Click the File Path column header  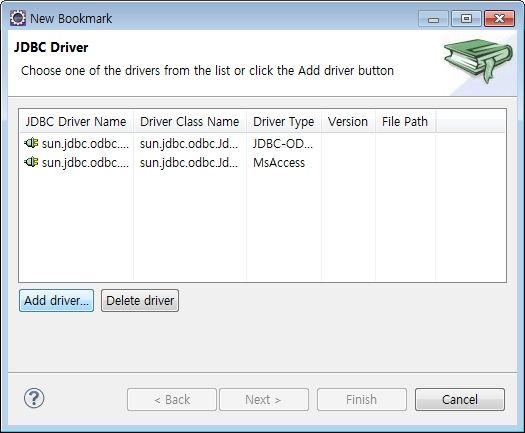click(x=405, y=122)
